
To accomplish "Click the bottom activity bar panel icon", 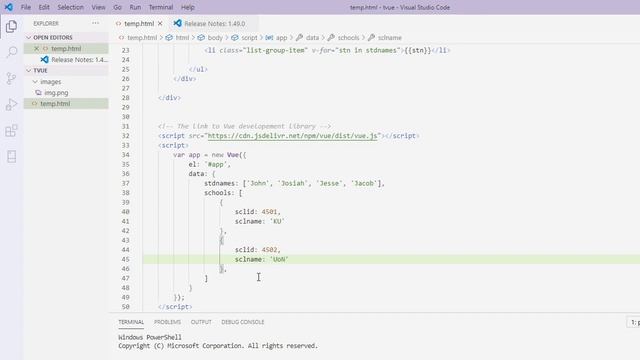I will [11, 156].
